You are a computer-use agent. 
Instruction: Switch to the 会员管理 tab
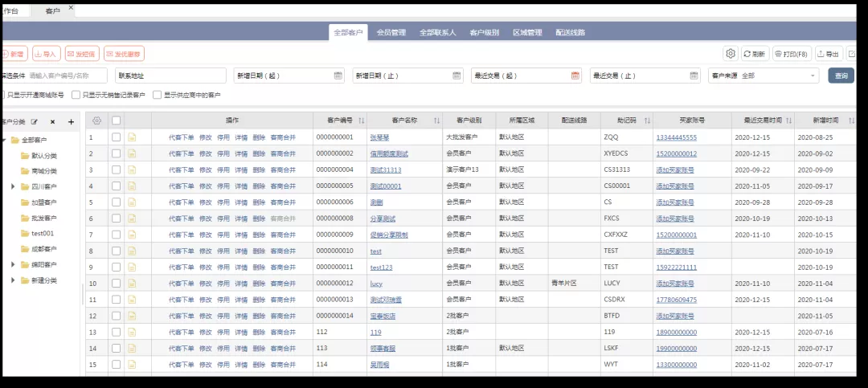coord(393,33)
